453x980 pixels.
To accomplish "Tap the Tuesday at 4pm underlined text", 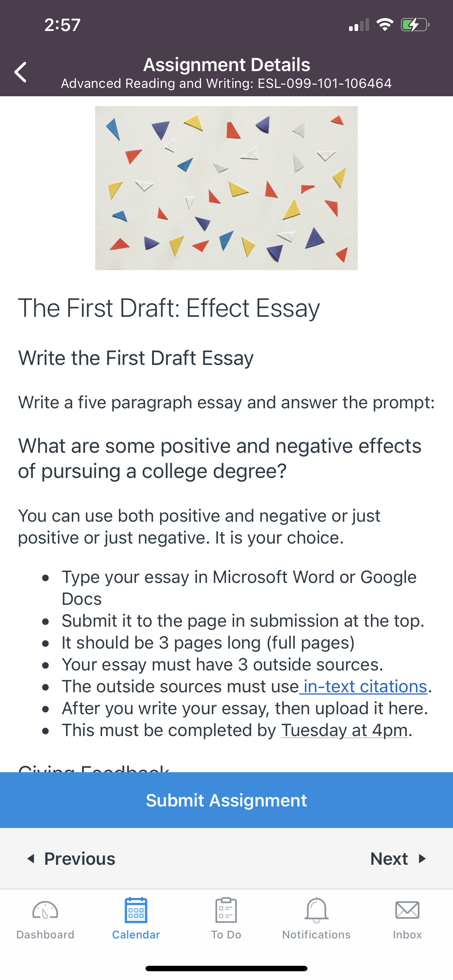I will 345,730.
